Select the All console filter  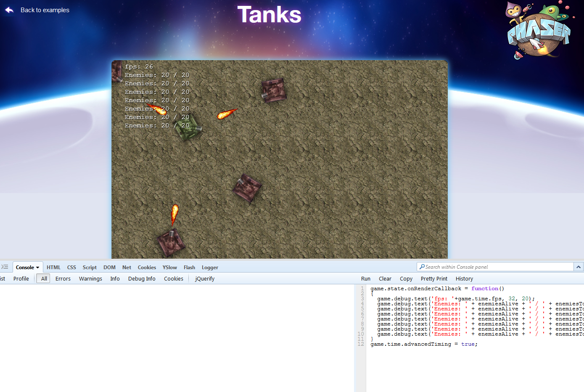[44, 278]
